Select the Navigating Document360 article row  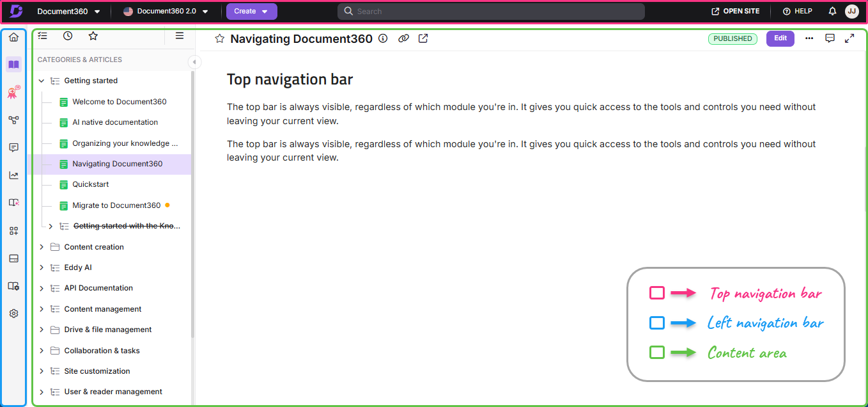pyautogui.click(x=109, y=164)
